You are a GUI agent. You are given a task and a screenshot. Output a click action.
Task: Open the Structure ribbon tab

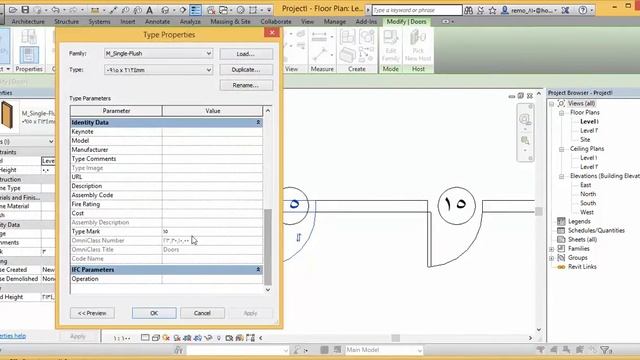click(x=67, y=22)
